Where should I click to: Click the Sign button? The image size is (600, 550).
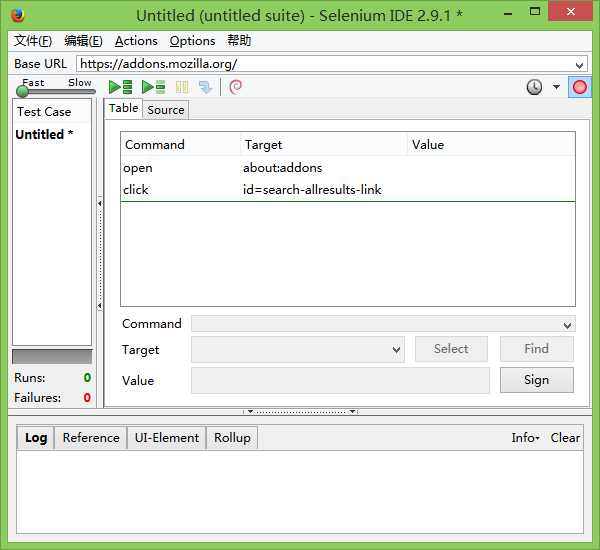click(x=536, y=380)
